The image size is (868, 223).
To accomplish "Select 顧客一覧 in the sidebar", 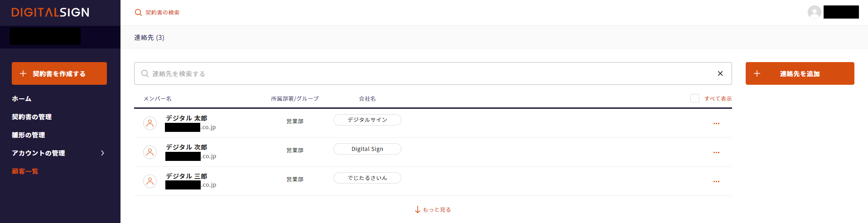I will (25, 171).
